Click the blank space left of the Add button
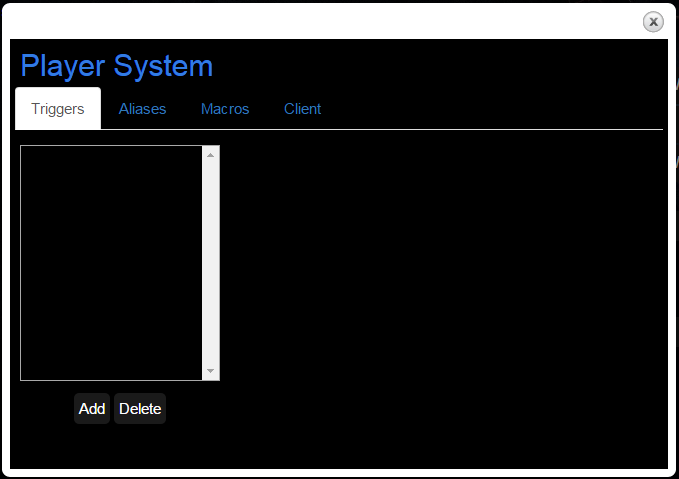The height and width of the screenshot is (479, 679). click(45, 409)
